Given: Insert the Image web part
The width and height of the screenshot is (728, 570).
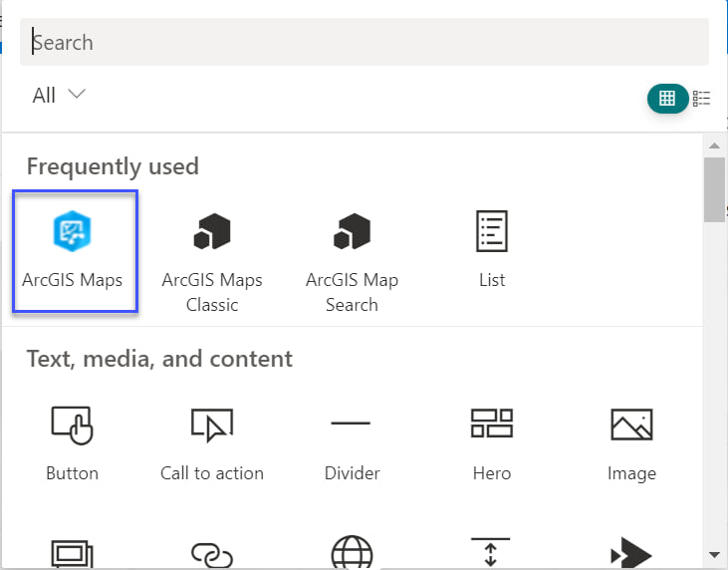Looking at the screenshot, I should point(631,443).
